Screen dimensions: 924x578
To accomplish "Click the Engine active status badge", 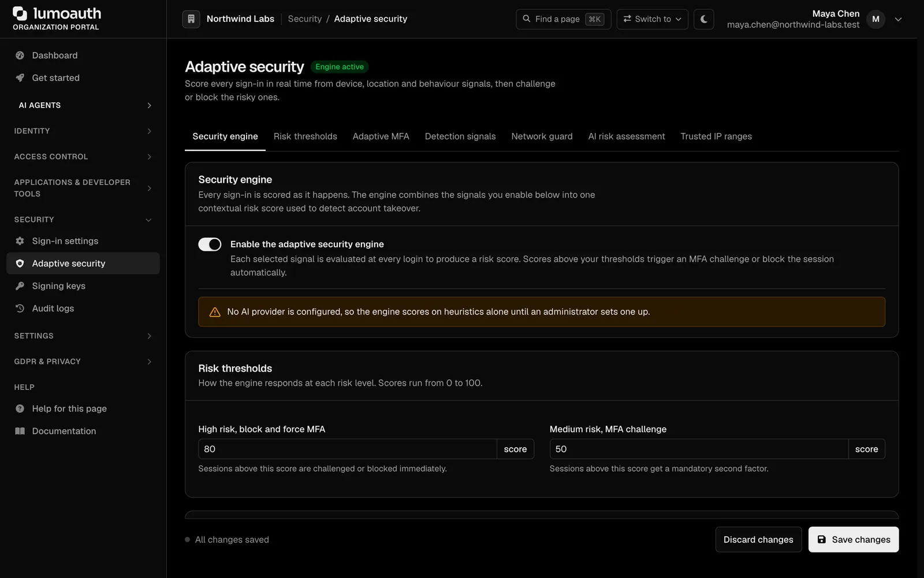I will [340, 67].
